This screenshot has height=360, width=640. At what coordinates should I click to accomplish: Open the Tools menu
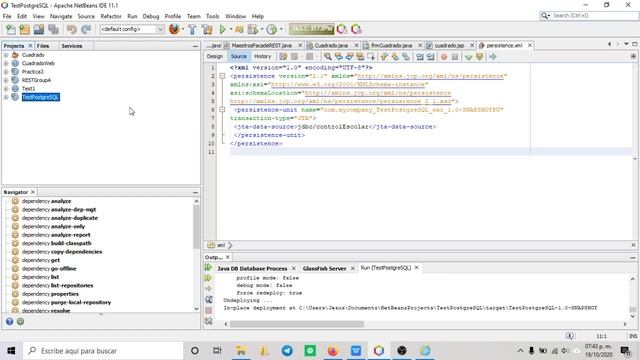[x=213, y=16]
